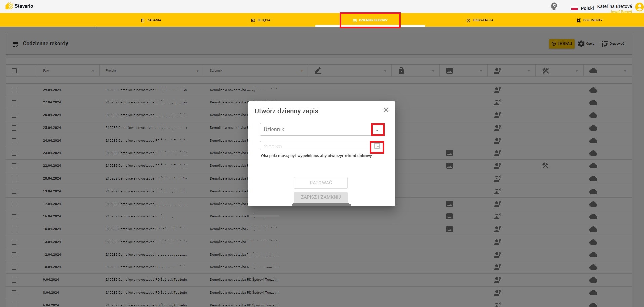
Task: Click the cloud icon in 8.04.2024 row
Action: coord(593,293)
